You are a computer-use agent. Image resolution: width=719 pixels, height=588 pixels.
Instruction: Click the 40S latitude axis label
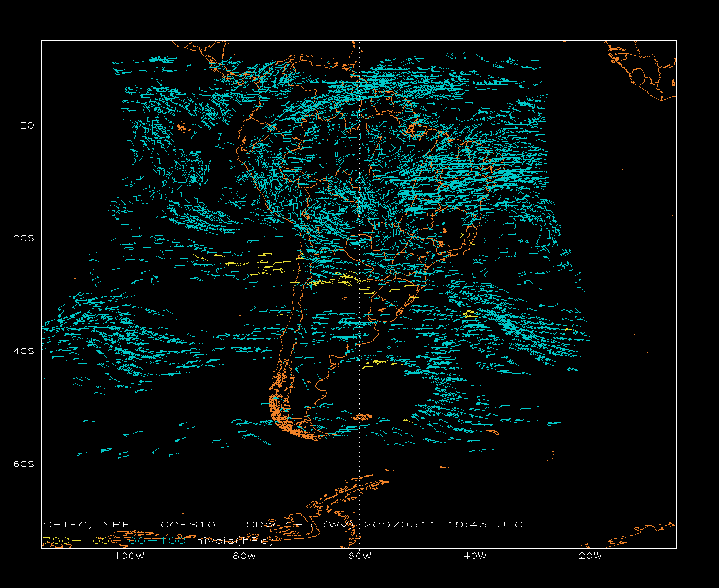pos(24,351)
